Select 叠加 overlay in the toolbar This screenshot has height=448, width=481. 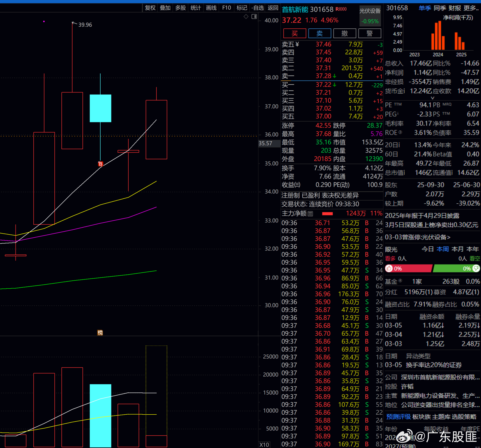click(165, 8)
